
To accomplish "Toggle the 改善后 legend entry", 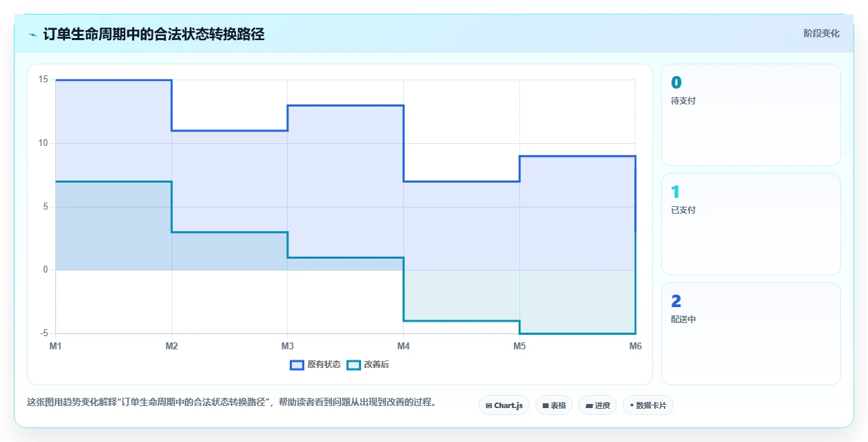I will point(368,365).
